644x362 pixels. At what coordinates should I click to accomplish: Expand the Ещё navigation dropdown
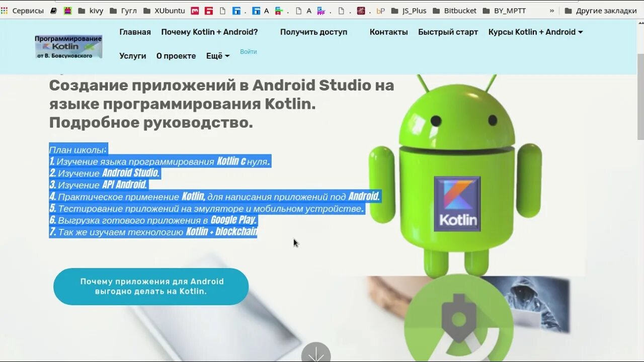218,56
